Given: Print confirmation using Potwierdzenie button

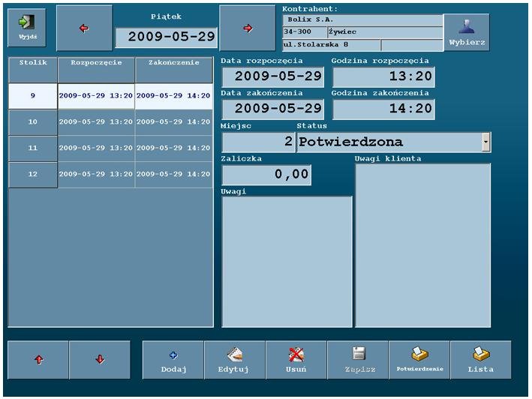Looking at the screenshot, I should click(x=419, y=360).
